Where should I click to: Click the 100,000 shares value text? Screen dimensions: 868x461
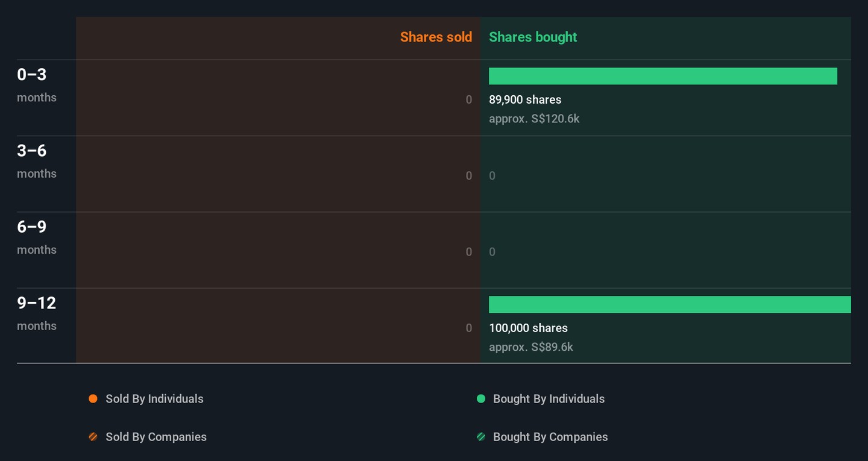528,328
